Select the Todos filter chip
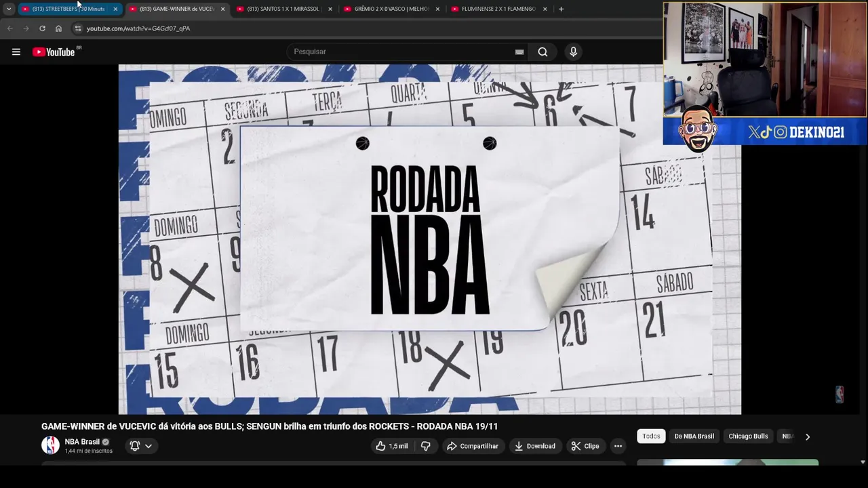The height and width of the screenshot is (488, 868). (651, 436)
